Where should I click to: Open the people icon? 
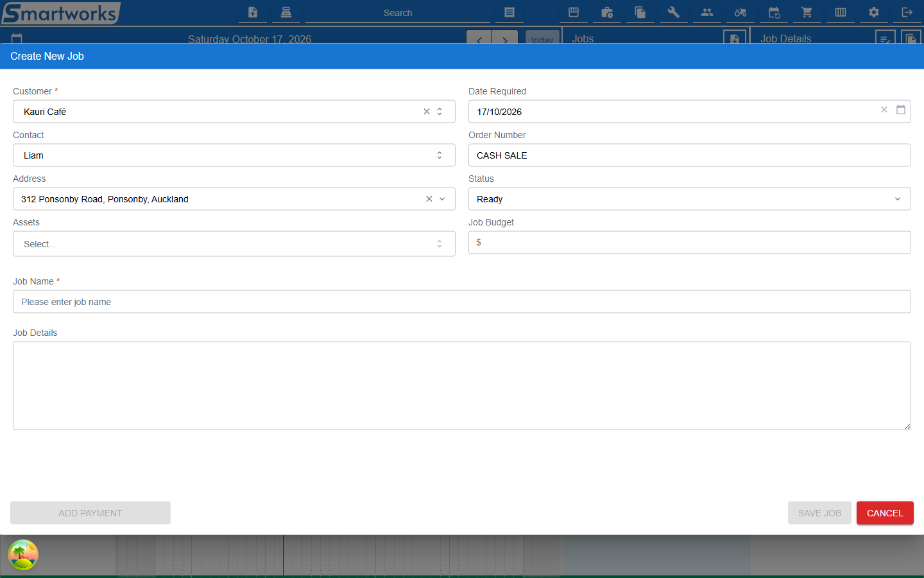pos(707,12)
